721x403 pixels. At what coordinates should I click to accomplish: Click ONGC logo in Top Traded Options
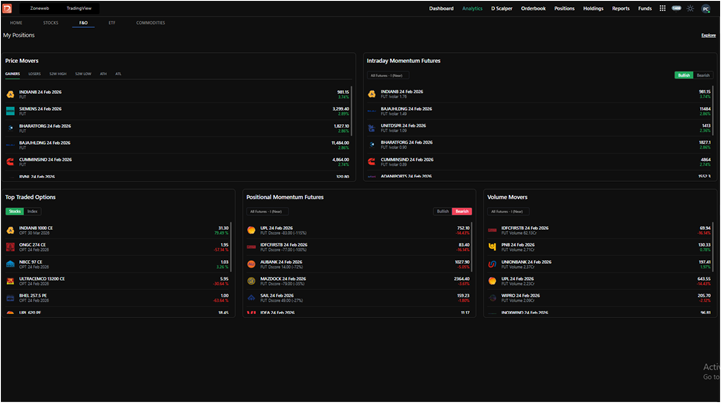pos(10,247)
